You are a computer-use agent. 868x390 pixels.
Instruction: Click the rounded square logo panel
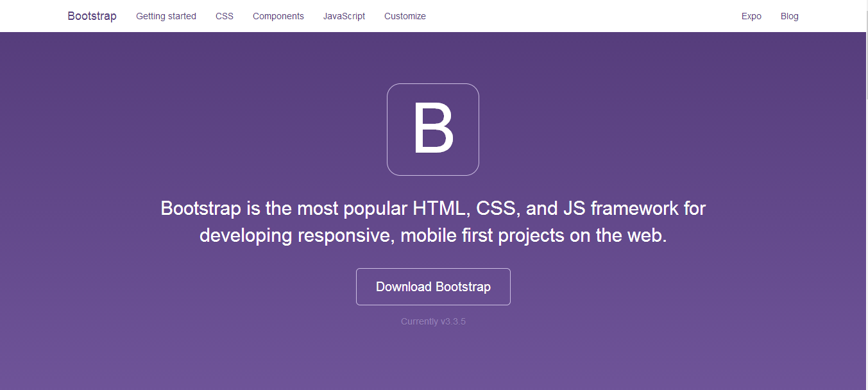[433, 128]
